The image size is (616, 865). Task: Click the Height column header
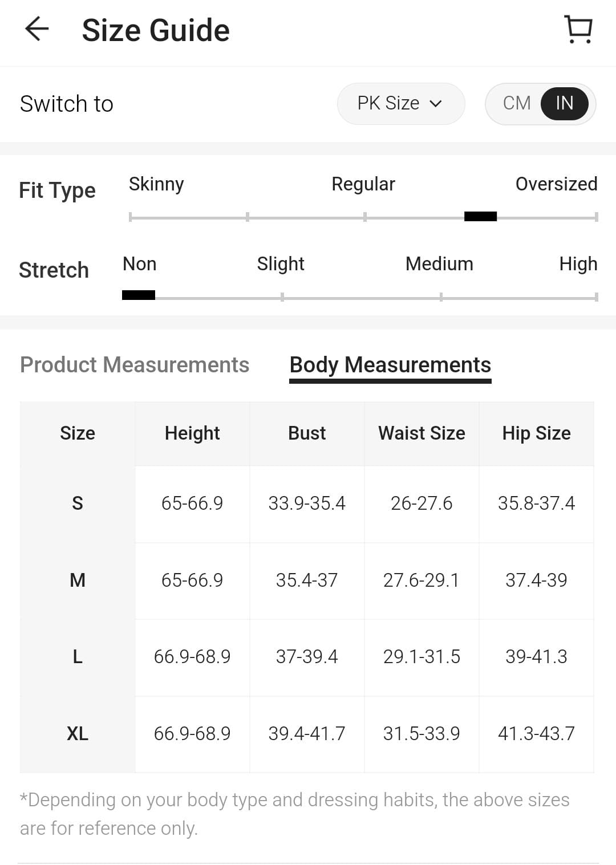[x=192, y=433]
